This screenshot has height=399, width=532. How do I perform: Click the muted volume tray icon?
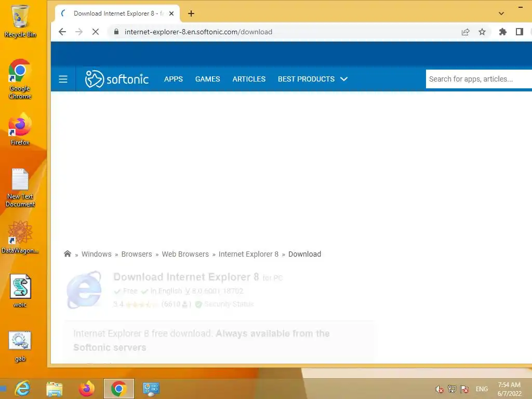[x=440, y=389]
